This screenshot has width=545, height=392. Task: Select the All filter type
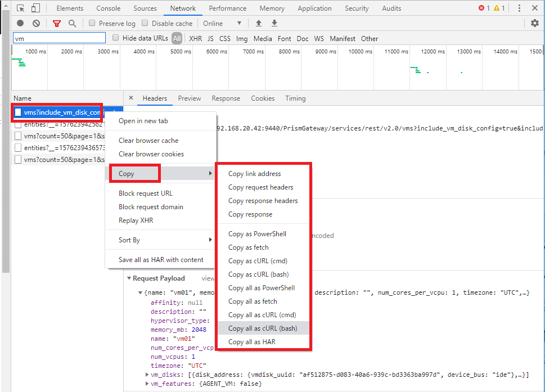coord(177,39)
